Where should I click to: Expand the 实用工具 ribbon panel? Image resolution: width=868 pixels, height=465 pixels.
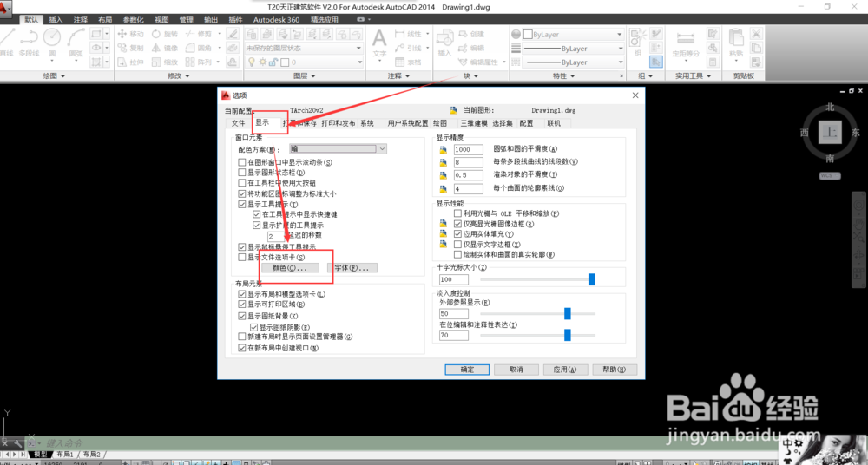point(693,75)
